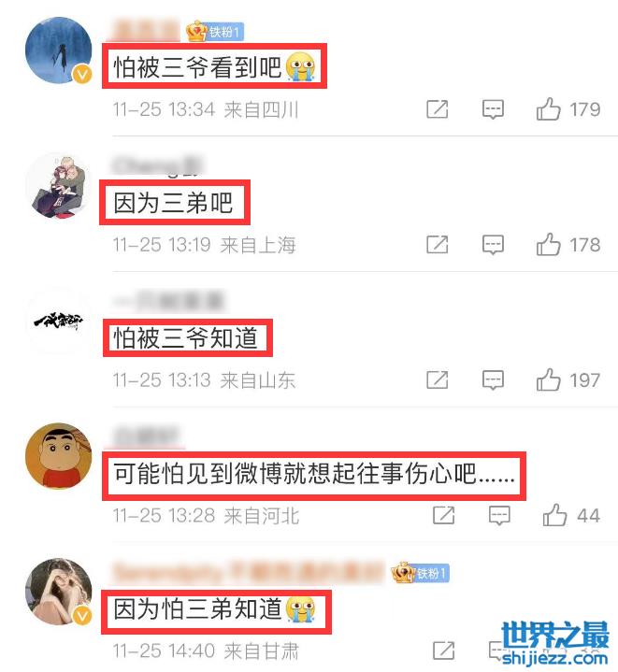The image size is (618, 672).
Task: Reply to the 13:13 comment from 山东
Action: [493, 380]
